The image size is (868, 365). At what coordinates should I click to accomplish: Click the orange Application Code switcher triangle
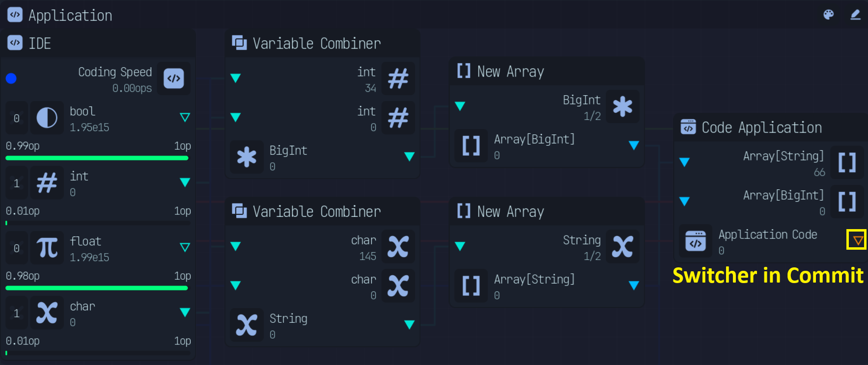point(858,240)
